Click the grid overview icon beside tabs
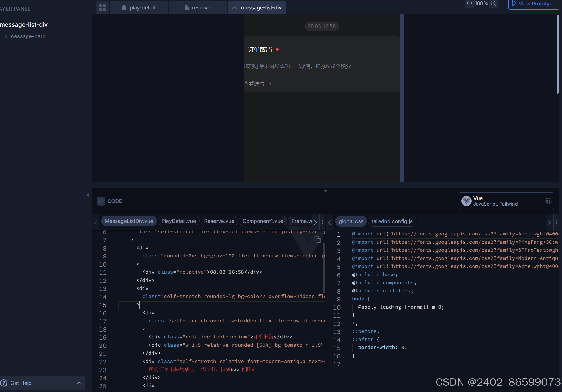 [102, 8]
